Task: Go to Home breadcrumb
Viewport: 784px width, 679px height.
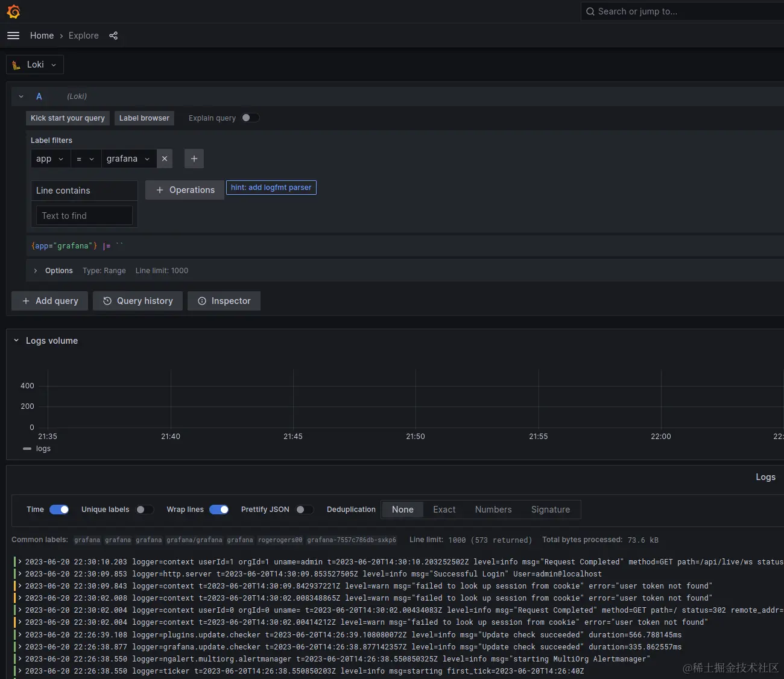Action: coord(42,36)
